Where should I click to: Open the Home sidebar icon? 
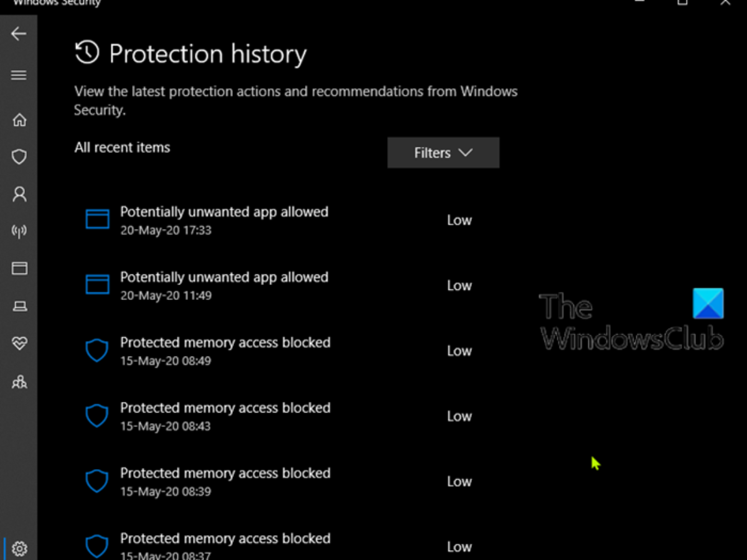coord(19,119)
